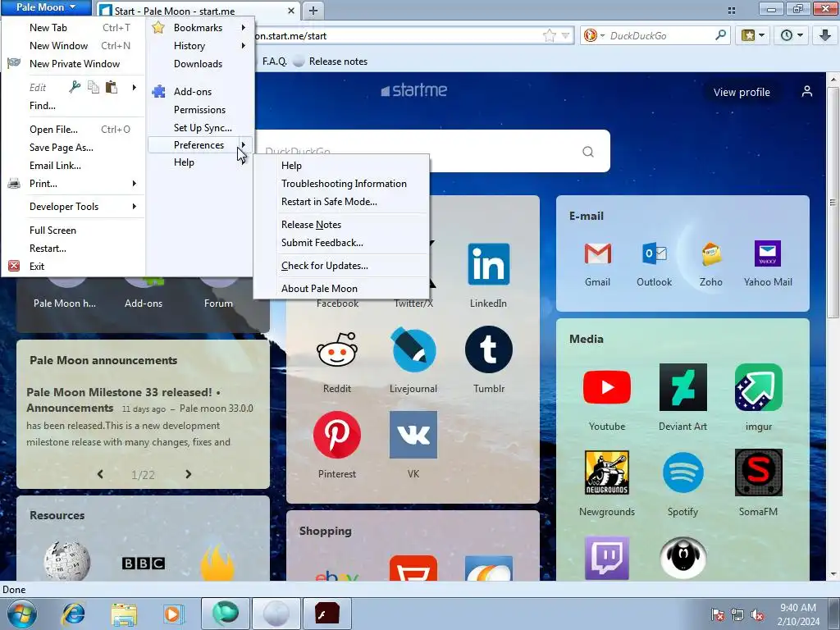Open SomaFM icon
The width and height of the screenshot is (840, 630).
759,472
